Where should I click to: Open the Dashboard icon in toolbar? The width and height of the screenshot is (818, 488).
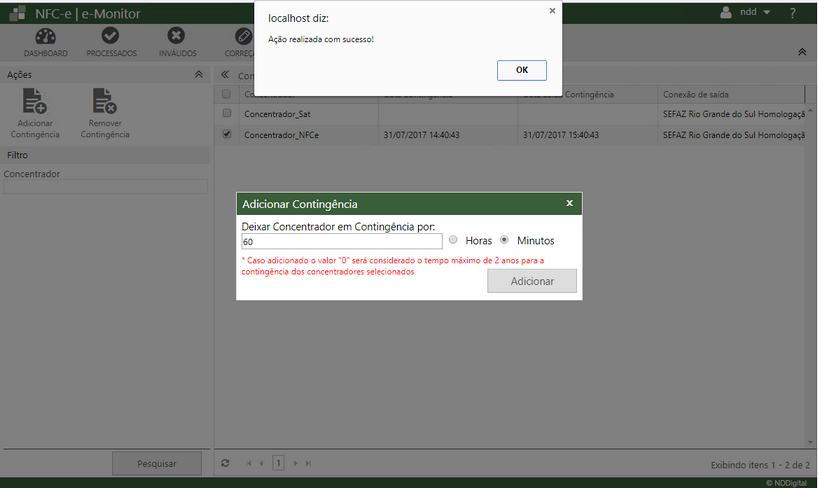pyautogui.click(x=45, y=38)
